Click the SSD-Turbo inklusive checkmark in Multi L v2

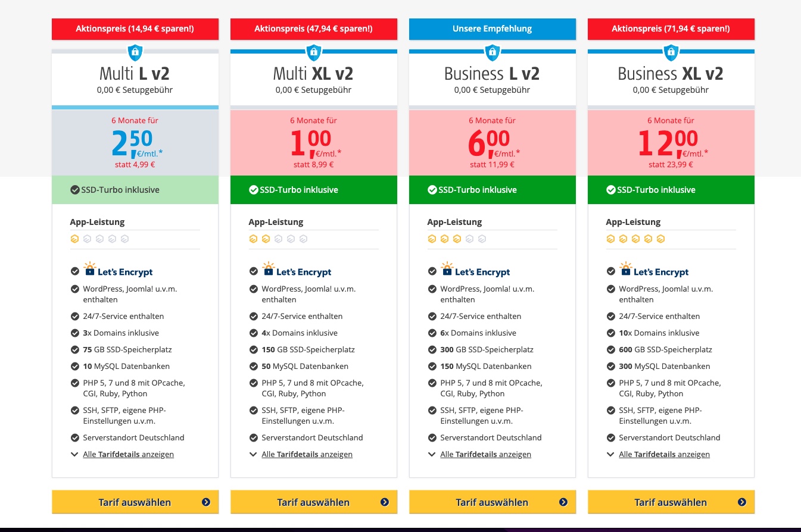74,190
